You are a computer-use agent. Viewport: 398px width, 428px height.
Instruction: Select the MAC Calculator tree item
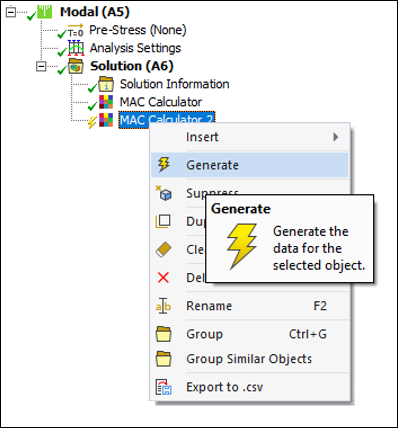[161, 102]
